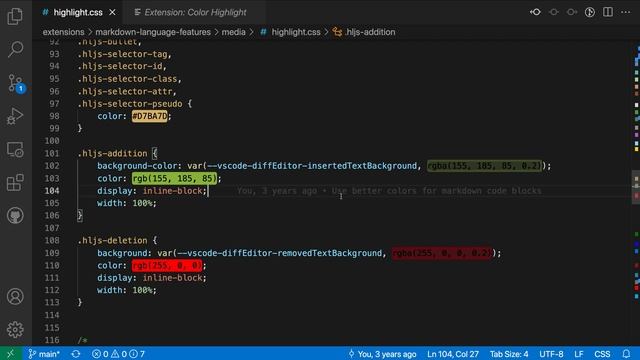Select language mode 'CSS'
The width and height of the screenshot is (640, 360).
pos(602,353)
